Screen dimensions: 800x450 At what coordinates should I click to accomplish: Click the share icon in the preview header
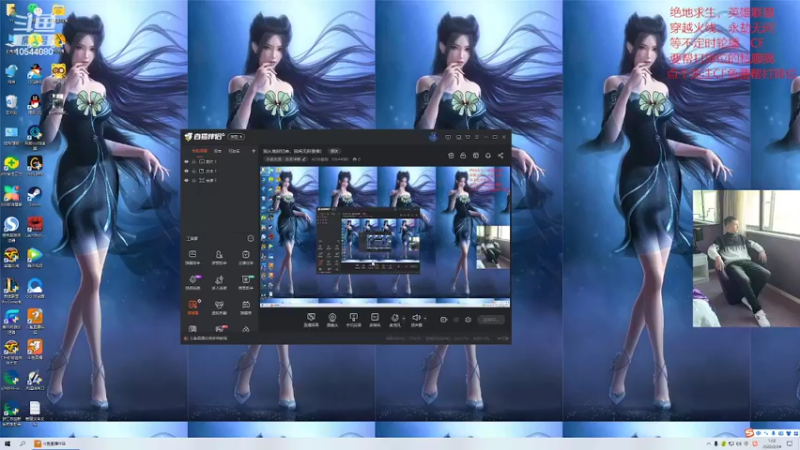point(501,156)
